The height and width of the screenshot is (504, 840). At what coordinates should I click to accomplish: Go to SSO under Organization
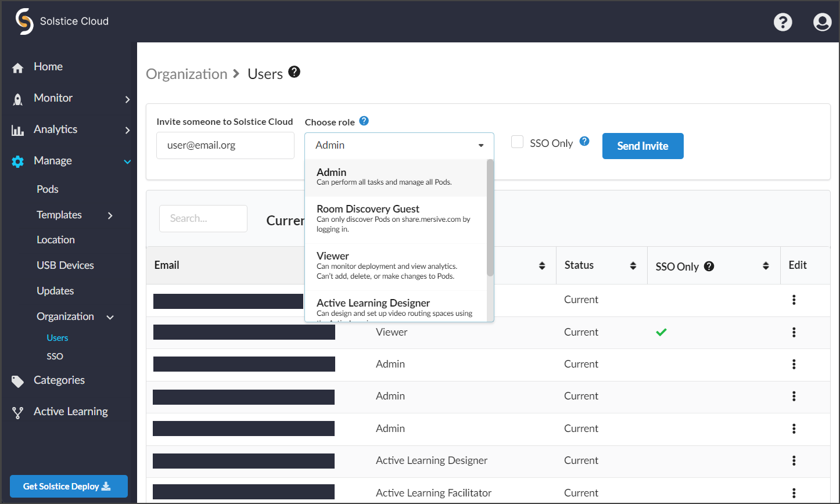coord(55,357)
